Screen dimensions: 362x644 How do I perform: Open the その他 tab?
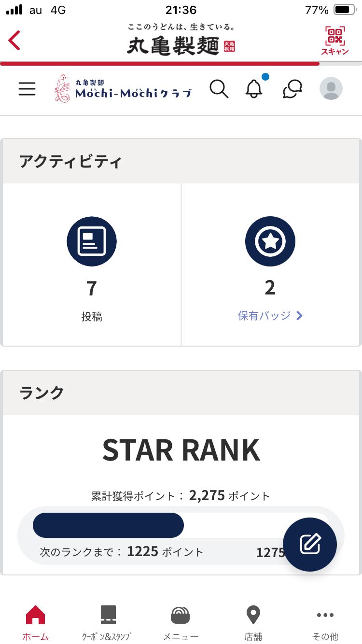(x=325, y=623)
